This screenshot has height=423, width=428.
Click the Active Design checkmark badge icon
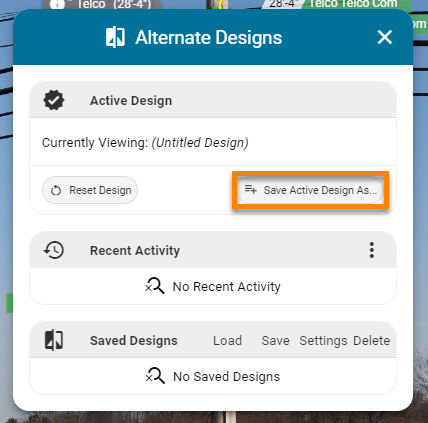[x=54, y=100]
